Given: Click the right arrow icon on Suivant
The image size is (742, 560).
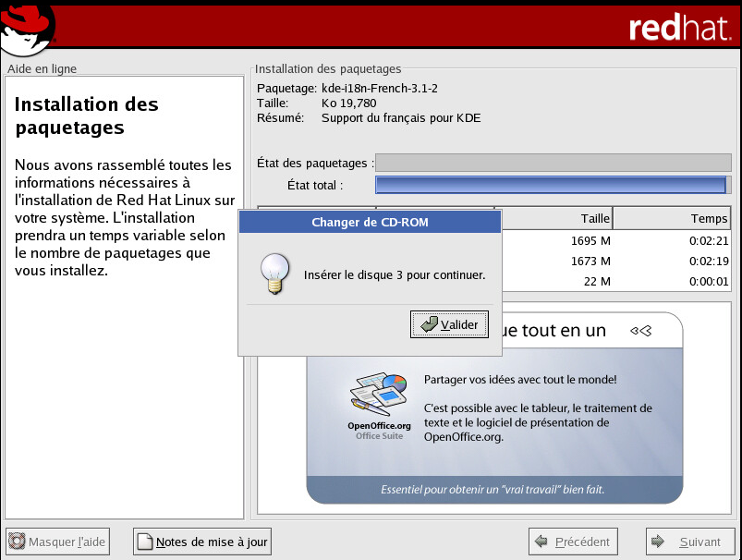Looking at the screenshot, I should coord(659,542).
